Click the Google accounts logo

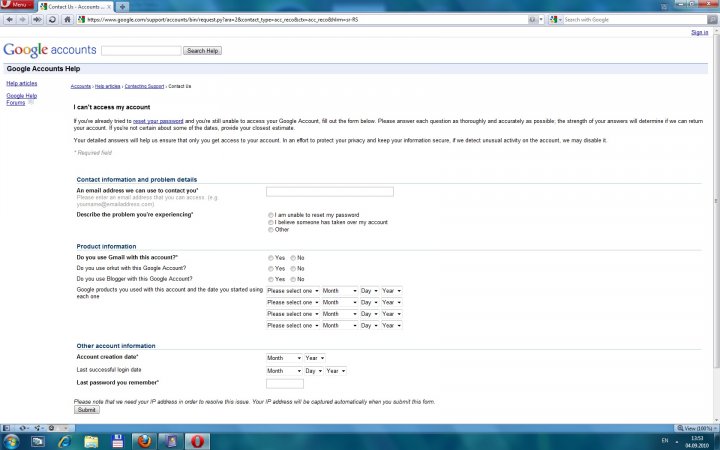[50, 50]
